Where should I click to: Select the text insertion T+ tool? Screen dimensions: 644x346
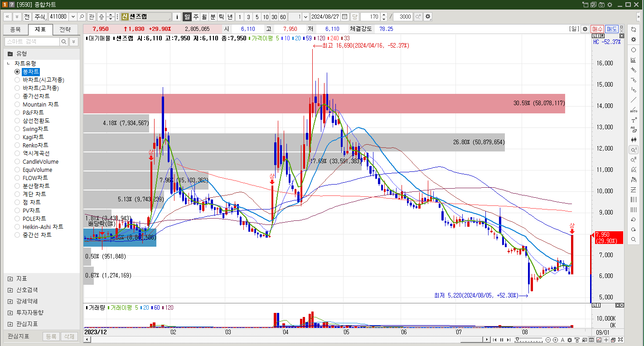point(634,120)
